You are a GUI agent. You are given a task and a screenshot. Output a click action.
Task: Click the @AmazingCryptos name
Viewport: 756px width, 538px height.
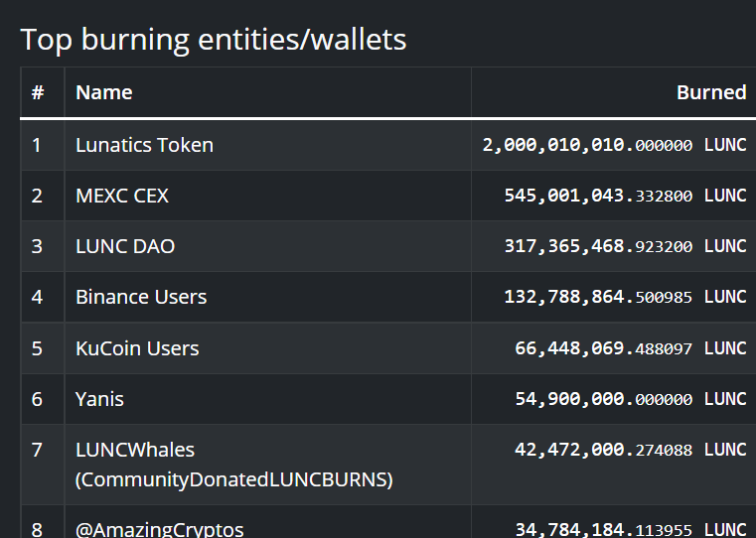pyautogui.click(x=159, y=529)
